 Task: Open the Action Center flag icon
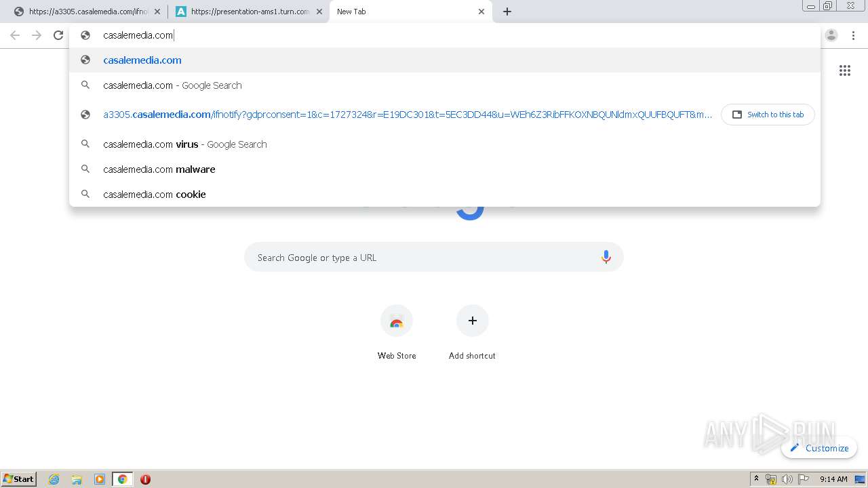803,479
